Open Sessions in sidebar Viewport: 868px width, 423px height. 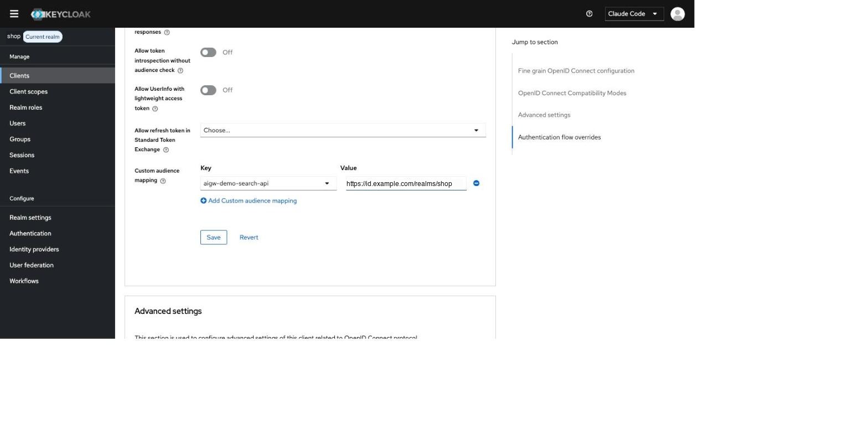(58, 155)
